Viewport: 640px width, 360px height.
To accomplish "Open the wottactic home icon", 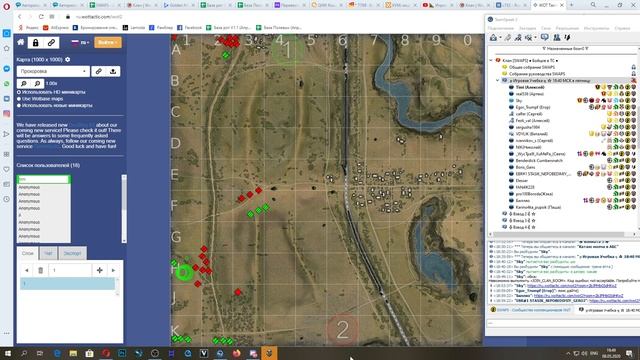I will [20, 42].
